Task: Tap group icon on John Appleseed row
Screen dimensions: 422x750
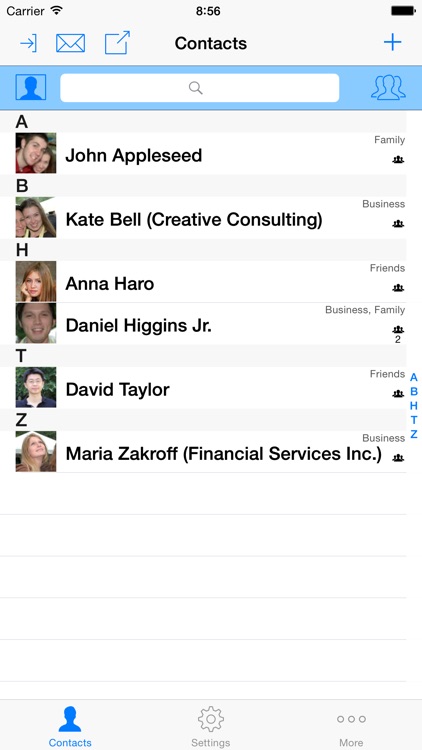Action: [x=398, y=160]
